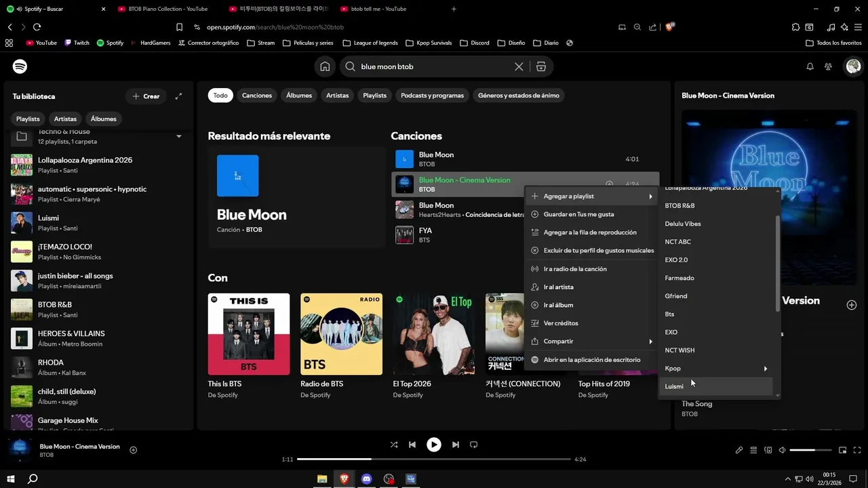Enter fullscreen player view
The image size is (868, 488).
[x=858, y=450]
